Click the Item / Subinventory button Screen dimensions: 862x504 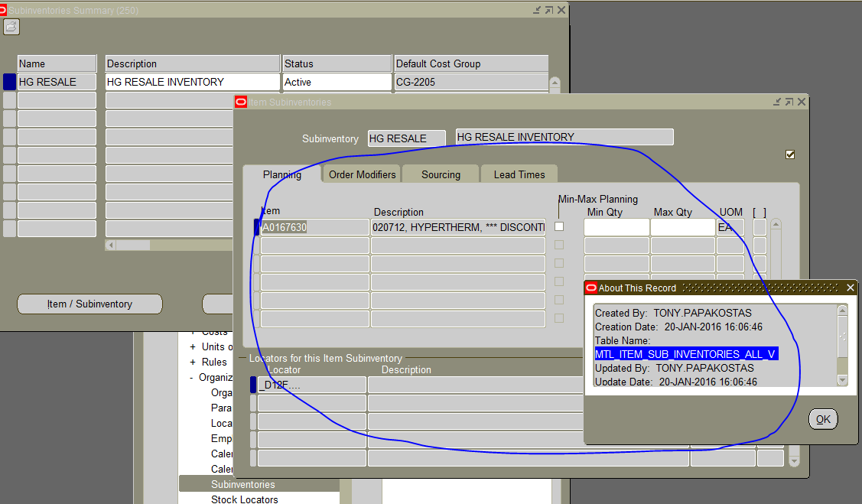[x=89, y=304]
